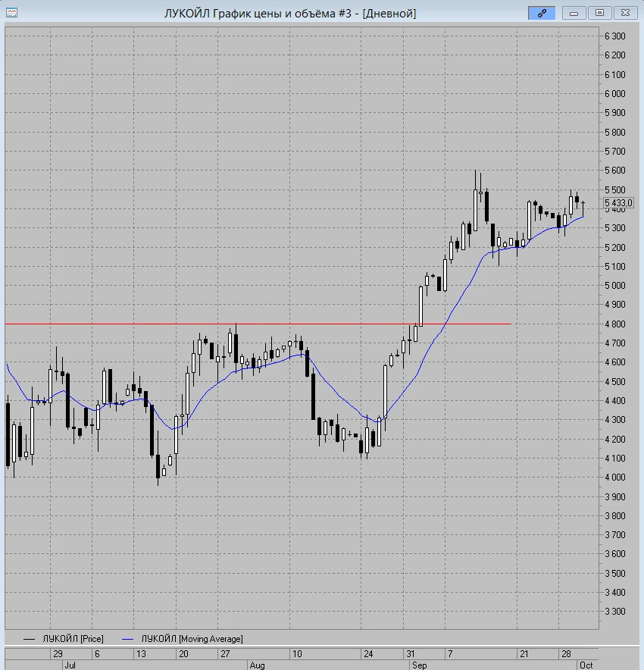The width and height of the screenshot is (644, 670).
Task: Click the blue line swatch for Moving Average legend
Action: coord(128,639)
